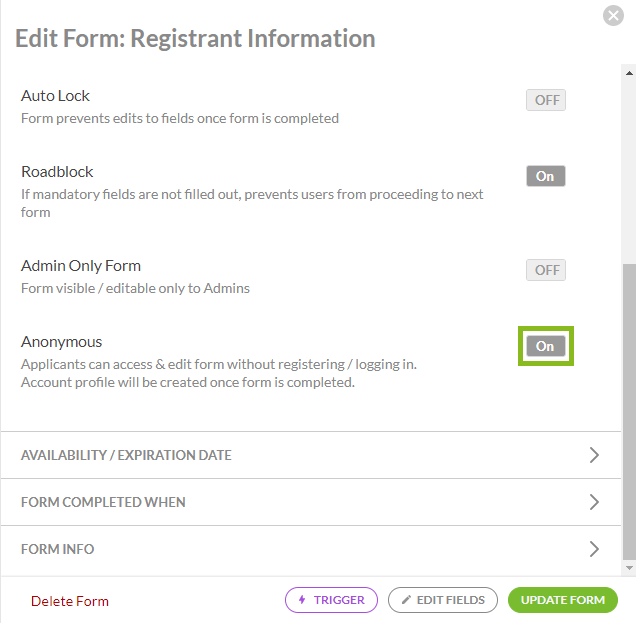
Task: Click the lightning bolt Trigger icon
Action: coord(302,600)
